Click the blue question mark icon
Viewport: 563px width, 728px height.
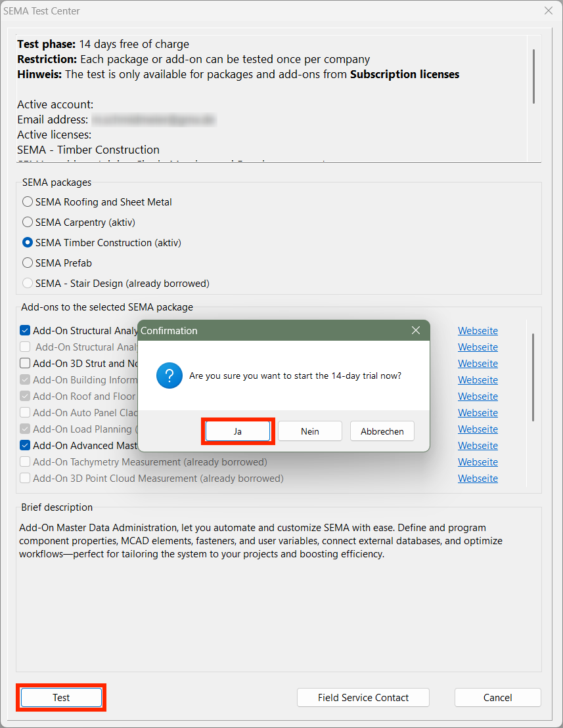[169, 376]
